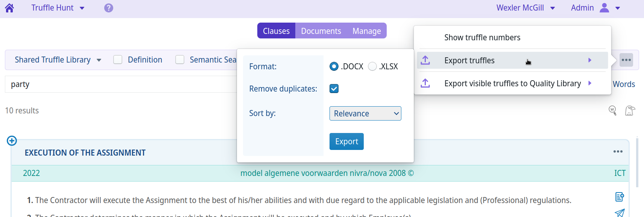Open the Sort by Relevance dropdown
This screenshot has height=217, width=644.
[365, 113]
